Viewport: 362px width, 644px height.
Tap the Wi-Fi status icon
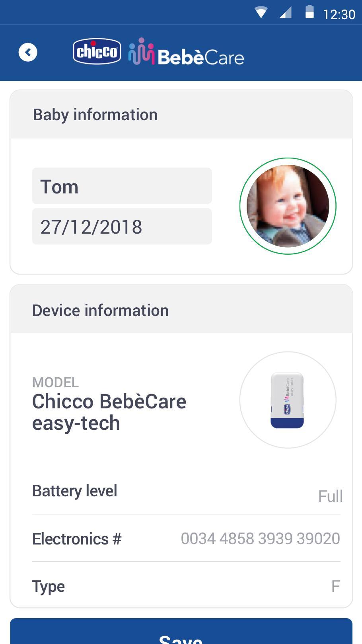point(261,13)
